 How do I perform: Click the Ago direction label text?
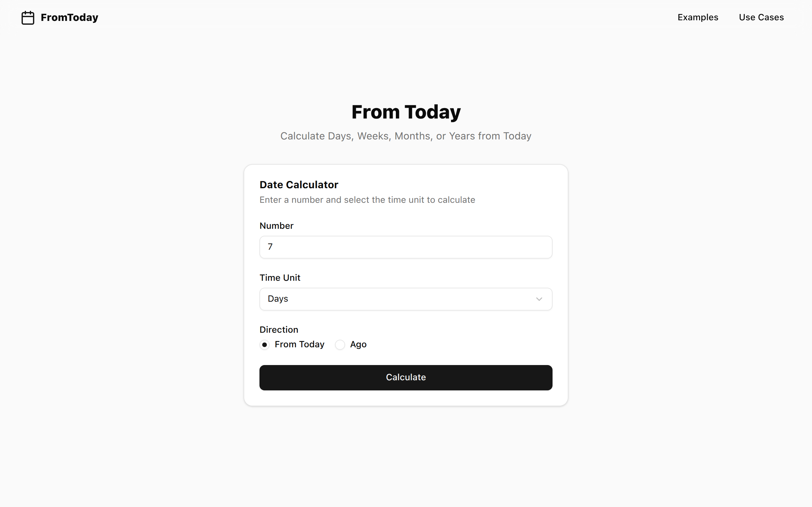tap(358, 345)
